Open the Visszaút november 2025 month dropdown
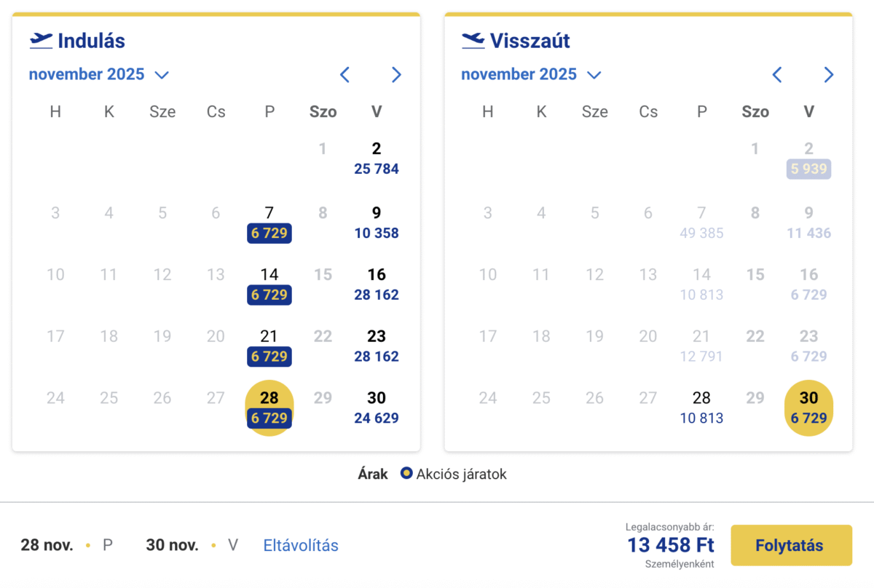The height and width of the screenshot is (588, 874). tap(531, 74)
